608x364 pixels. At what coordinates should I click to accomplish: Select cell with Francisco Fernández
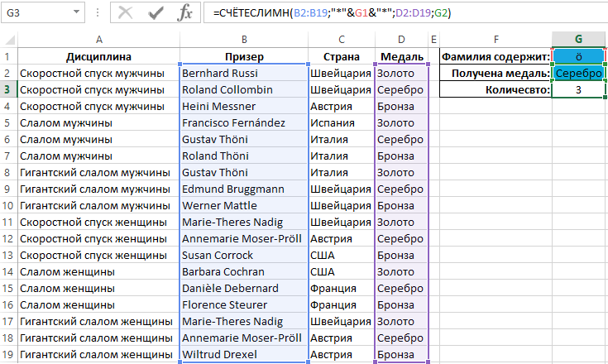point(244,122)
